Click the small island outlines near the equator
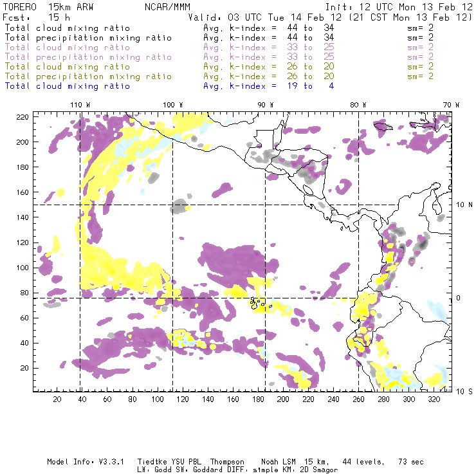 (x=260, y=304)
